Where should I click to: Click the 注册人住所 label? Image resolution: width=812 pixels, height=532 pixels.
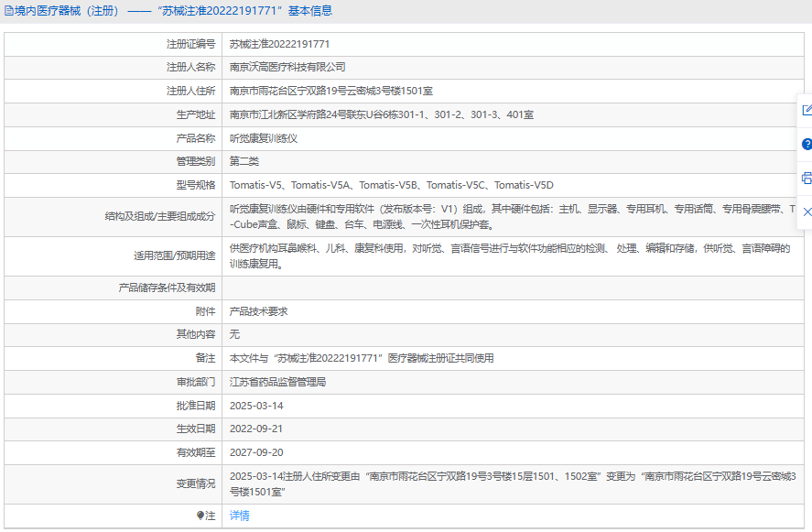click(x=190, y=91)
